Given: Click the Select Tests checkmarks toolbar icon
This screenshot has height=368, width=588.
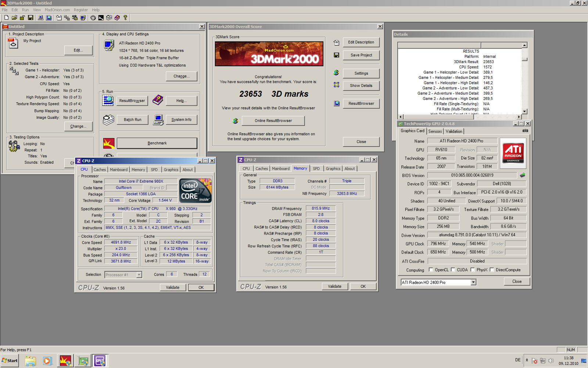Looking at the screenshot, I should click(67, 18).
